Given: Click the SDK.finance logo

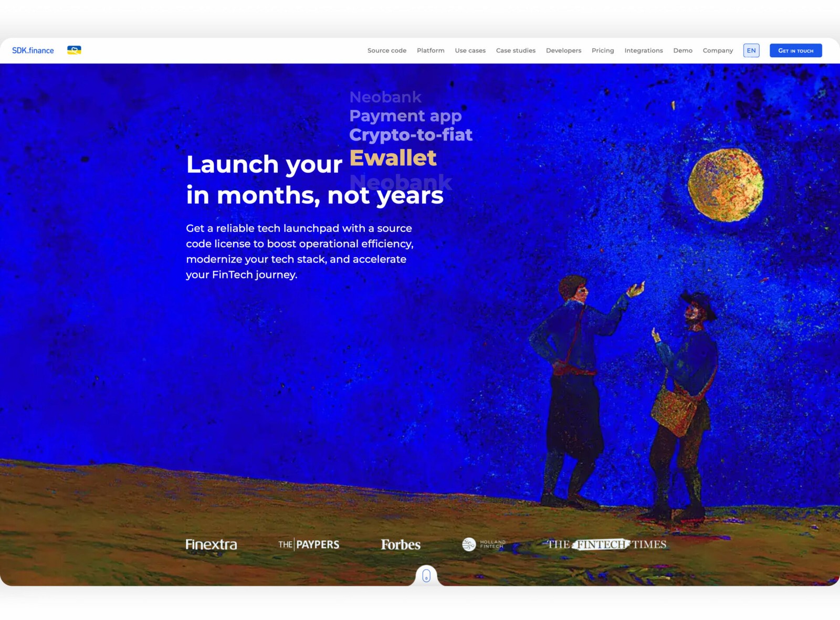Looking at the screenshot, I should pyautogui.click(x=33, y=50).
